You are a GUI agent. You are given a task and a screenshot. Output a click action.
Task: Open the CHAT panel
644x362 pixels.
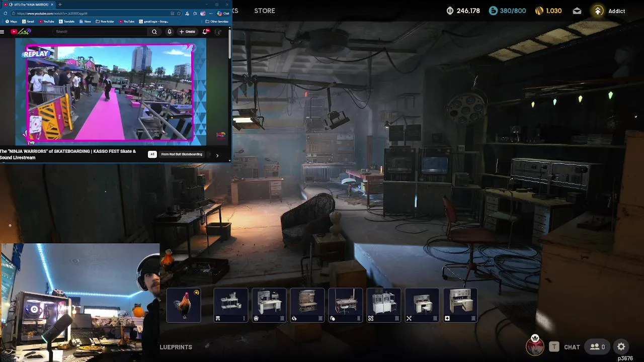[x=572, y=347]
